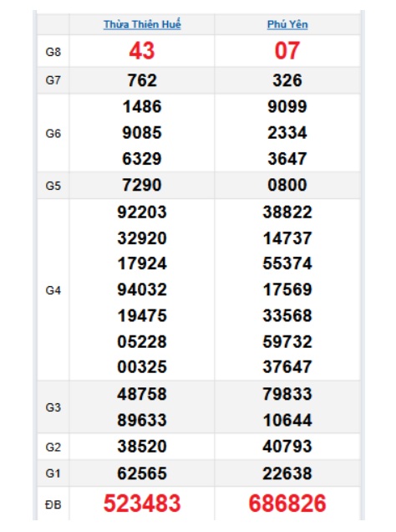Select the G4 number 94032
Screen dimensions: 396x532
tap(142, 289)
